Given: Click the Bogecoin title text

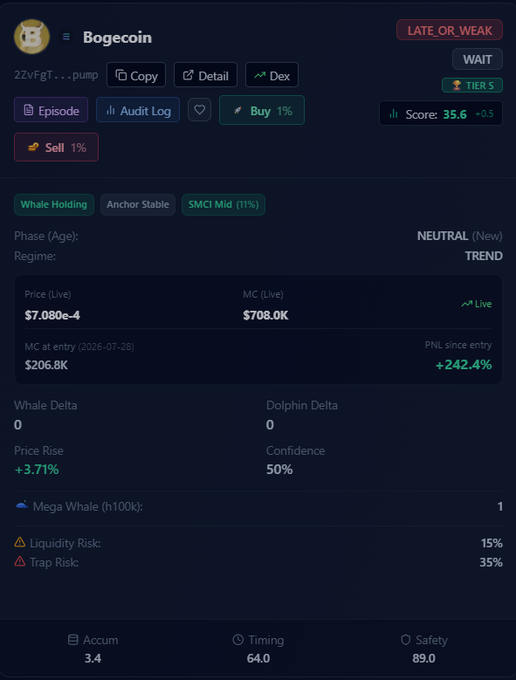Looking at the screenshot, I should pyautogui.click(x=118, y=37).
